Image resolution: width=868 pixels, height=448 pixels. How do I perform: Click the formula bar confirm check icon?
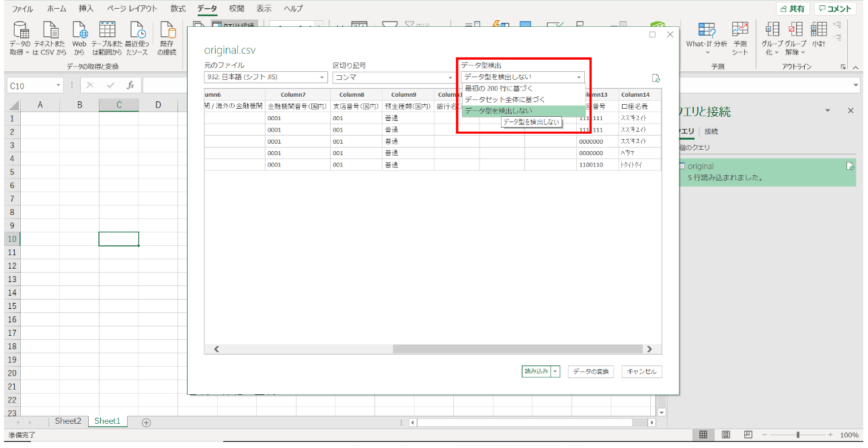110,85
